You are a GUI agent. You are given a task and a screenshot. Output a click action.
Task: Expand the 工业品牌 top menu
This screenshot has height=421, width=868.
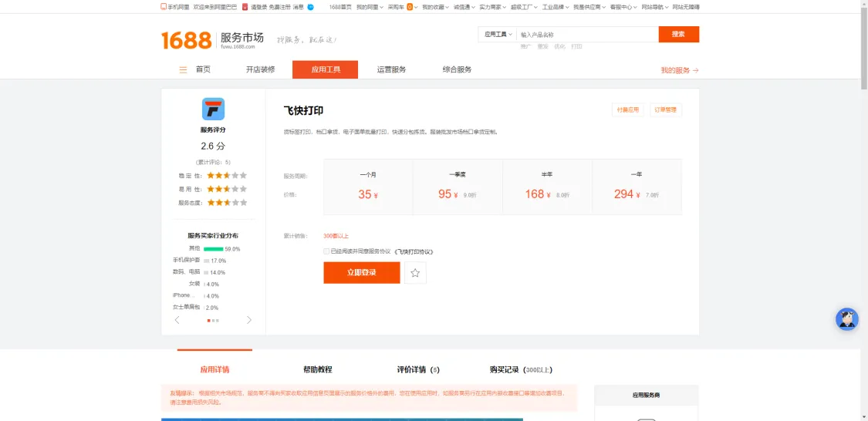556,7
